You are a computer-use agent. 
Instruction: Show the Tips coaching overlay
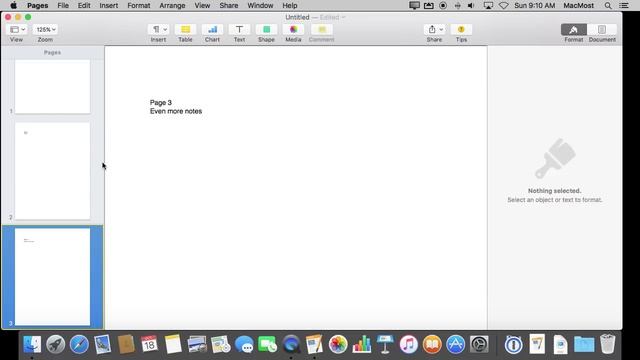[x=461, y=29]
